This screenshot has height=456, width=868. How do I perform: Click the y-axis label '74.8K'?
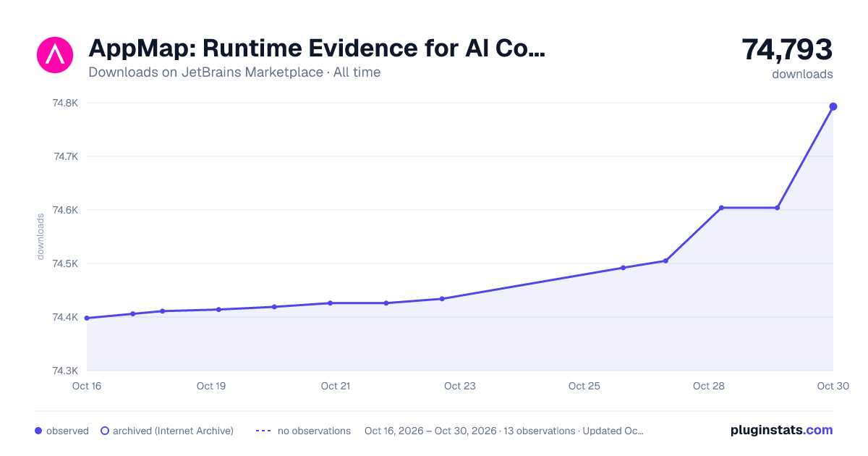click(66, 103)
